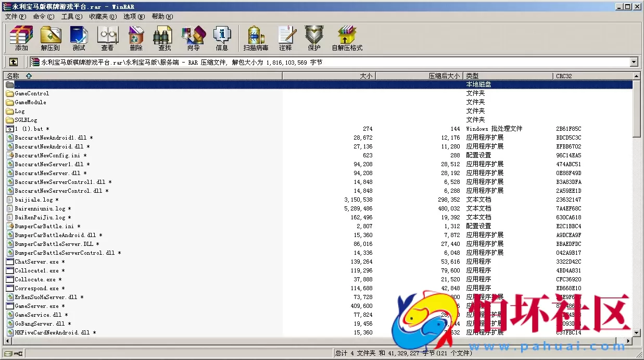Click the vertical scrollbar down arrow

pos(637,332)
